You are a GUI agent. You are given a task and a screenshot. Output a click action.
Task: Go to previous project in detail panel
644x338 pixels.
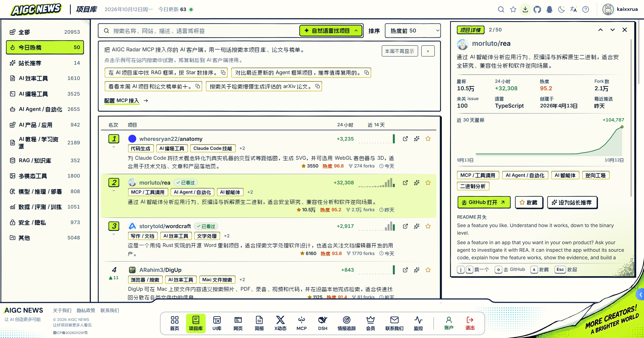pyautogui.click(x=600, y=30)
